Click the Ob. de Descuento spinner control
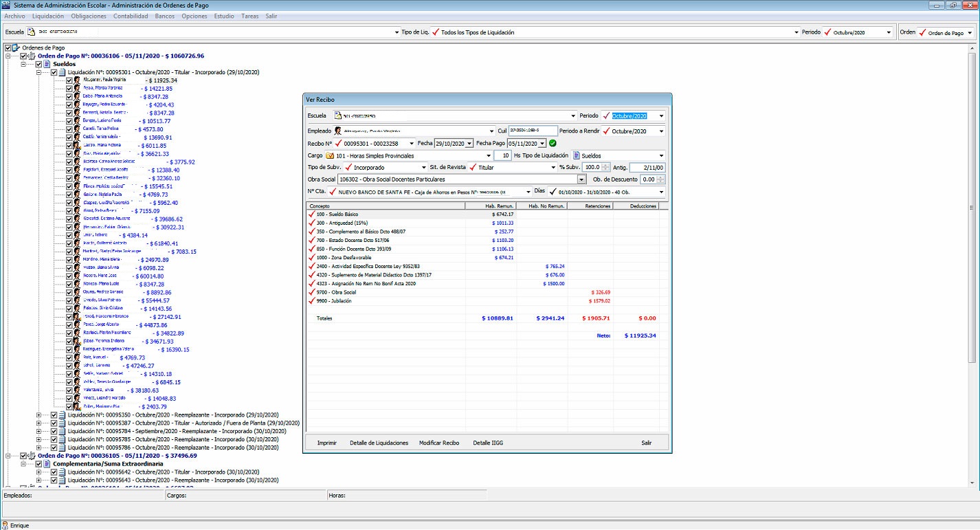980x530 pixels. (660, 179)
